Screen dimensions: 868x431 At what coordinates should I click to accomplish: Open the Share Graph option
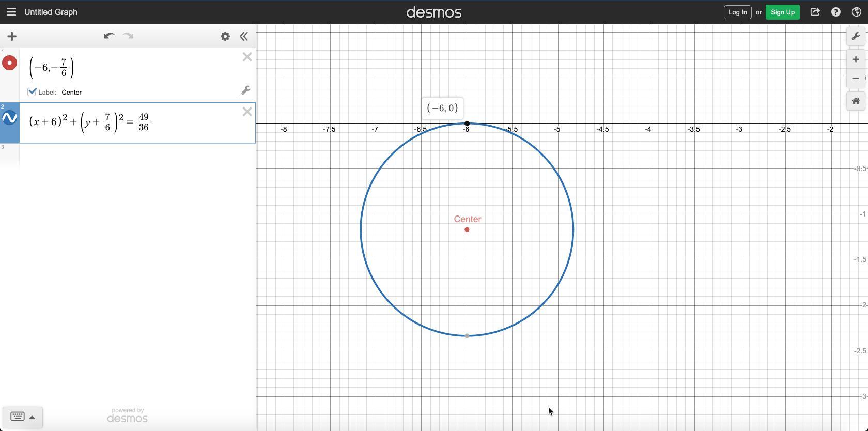[x=815, y=12]
